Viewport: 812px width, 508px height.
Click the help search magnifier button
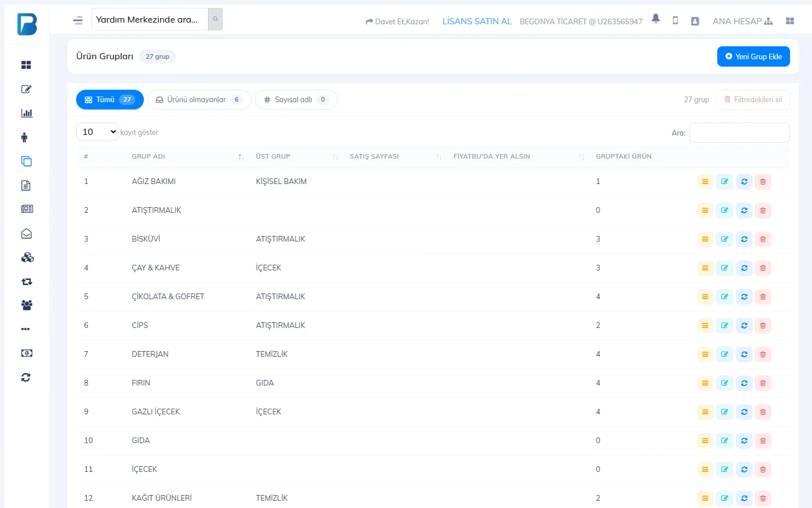[x=215, y=19]
